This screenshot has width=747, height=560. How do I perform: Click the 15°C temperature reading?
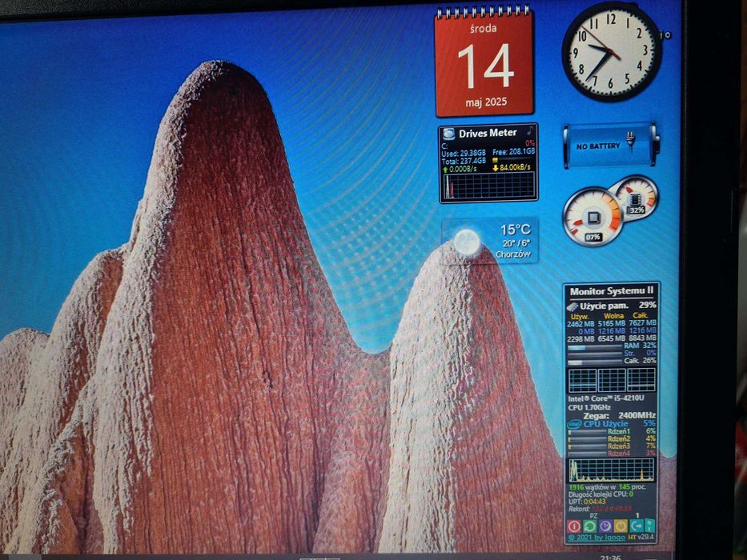[515, 230]
